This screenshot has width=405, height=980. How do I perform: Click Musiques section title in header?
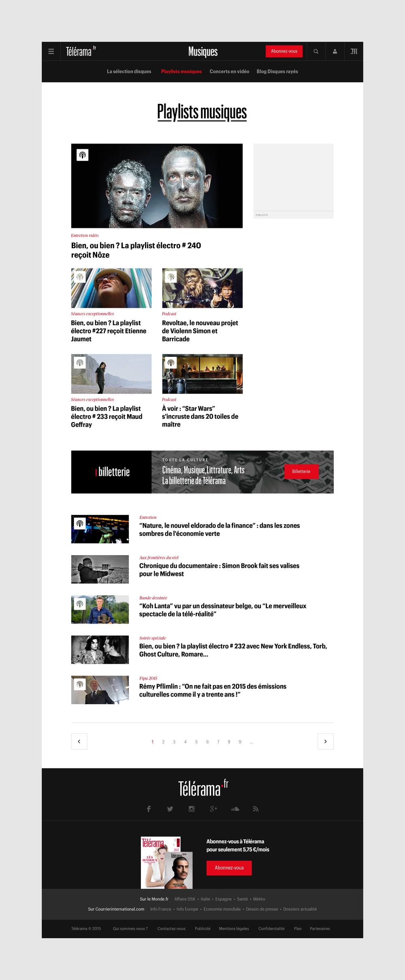203,51
